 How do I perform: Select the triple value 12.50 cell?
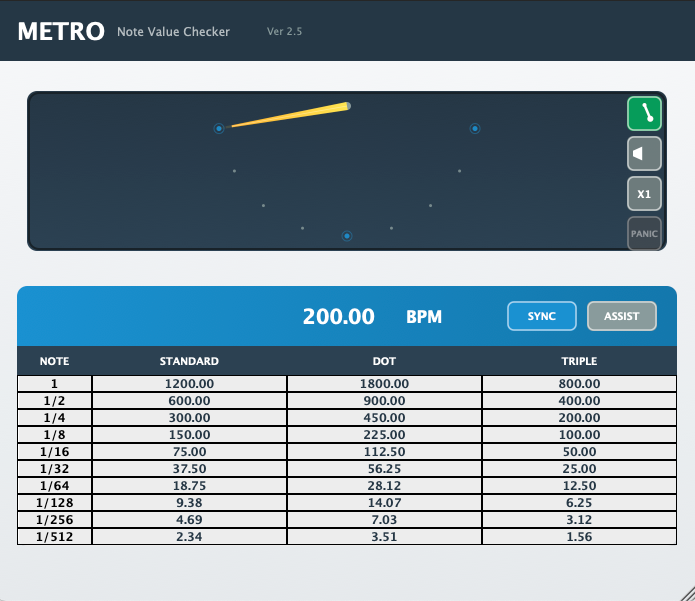coord(579,486)
